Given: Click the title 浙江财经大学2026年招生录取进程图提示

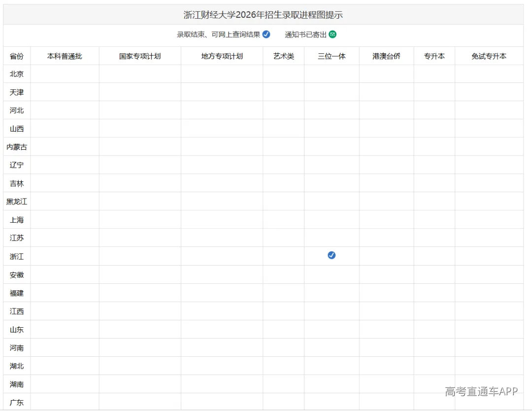Looking at the screenshot, I should [x=263, y=15].
